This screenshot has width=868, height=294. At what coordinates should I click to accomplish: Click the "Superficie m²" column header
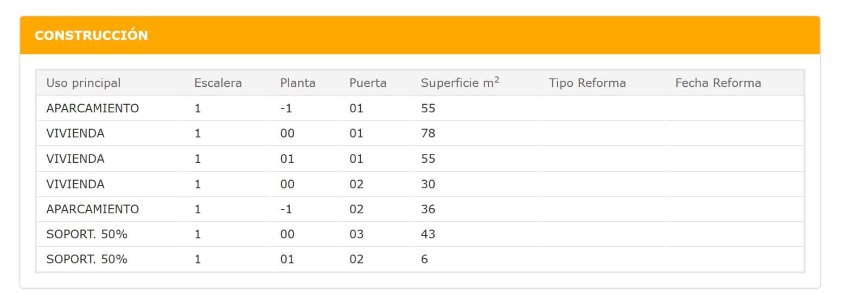(x=459, y=83)
